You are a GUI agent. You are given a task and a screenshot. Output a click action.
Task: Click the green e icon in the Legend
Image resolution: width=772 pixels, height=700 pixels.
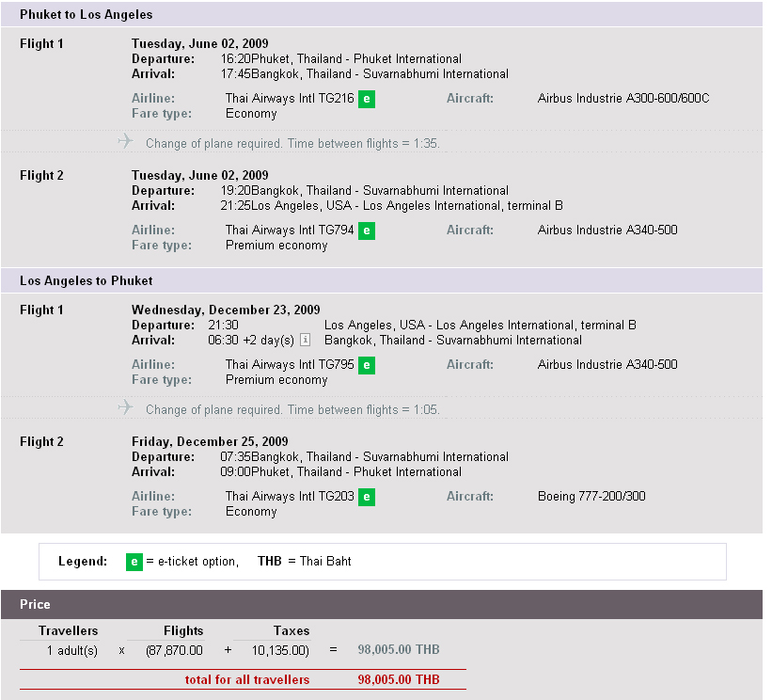[134, 562]
